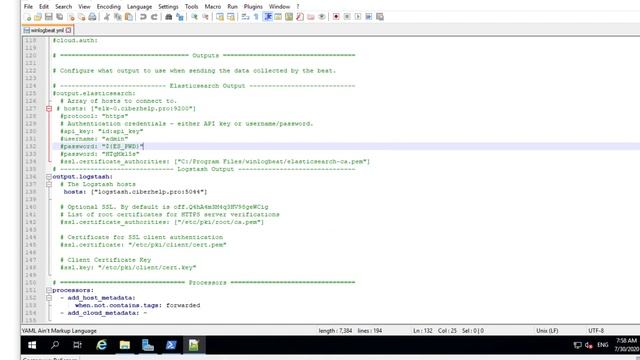Open the Windows Start menu
The width and height of the screenshot is (640, 360).
pyautogui.click(x=32, y=345)
